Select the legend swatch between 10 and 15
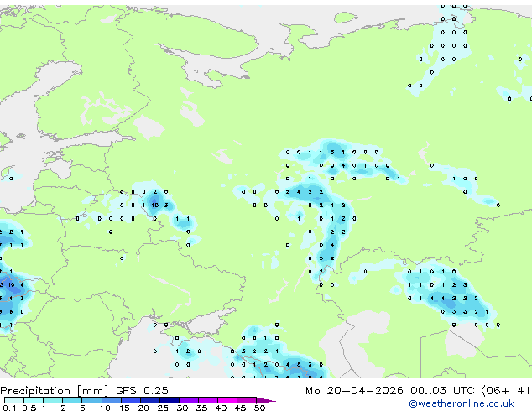Viewport: 532px width, 411px height. (x=111, y=400)
